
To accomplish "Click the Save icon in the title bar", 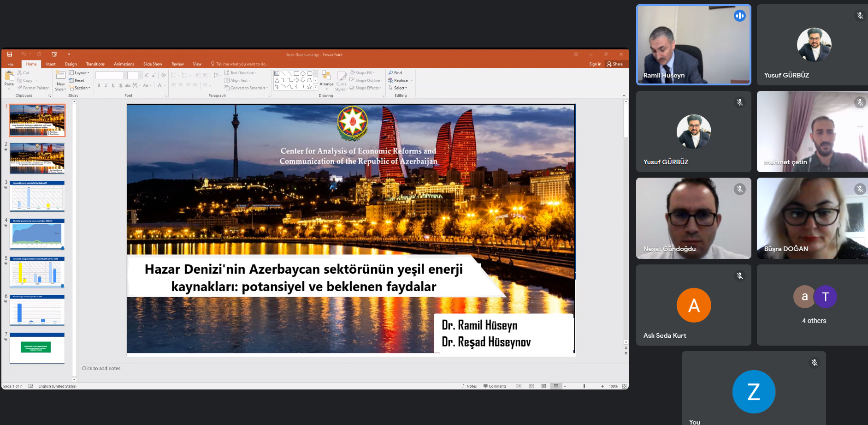I will 10,54.
